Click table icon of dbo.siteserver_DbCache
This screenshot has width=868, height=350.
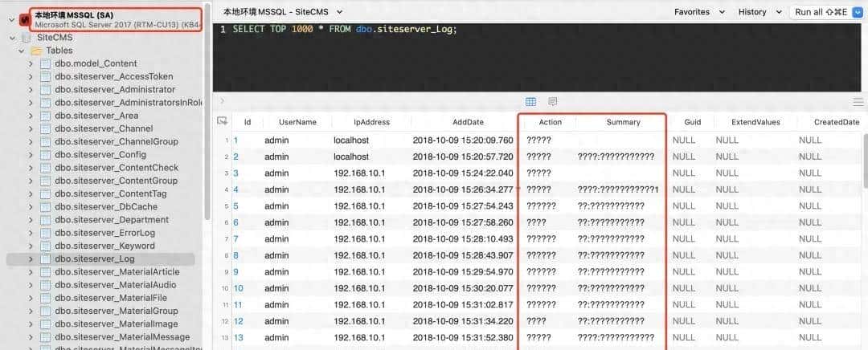pyautogui.click(x=45, y=207)
